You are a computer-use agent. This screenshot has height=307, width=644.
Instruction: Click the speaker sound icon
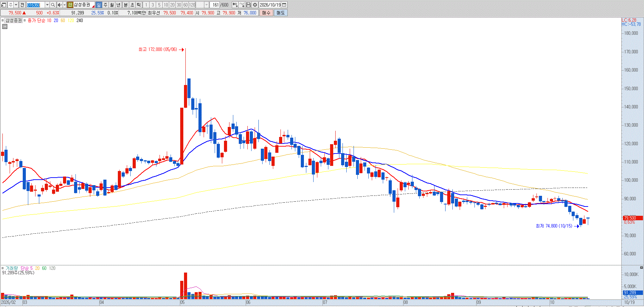click(60, 5)
